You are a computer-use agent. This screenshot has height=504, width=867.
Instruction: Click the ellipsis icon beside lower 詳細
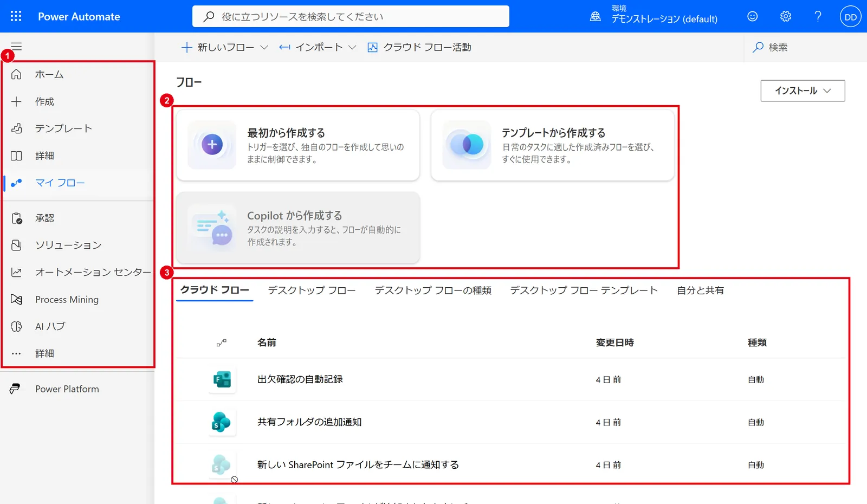tap(16, 353)
